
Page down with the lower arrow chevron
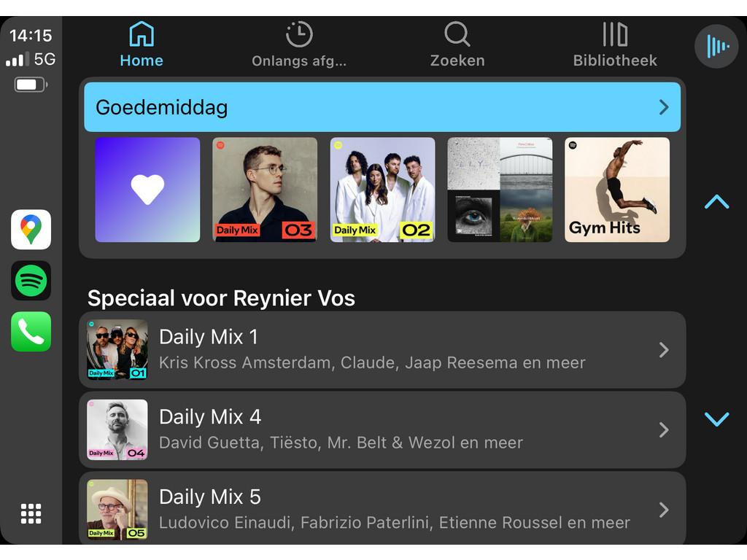[x=716, y=419]
